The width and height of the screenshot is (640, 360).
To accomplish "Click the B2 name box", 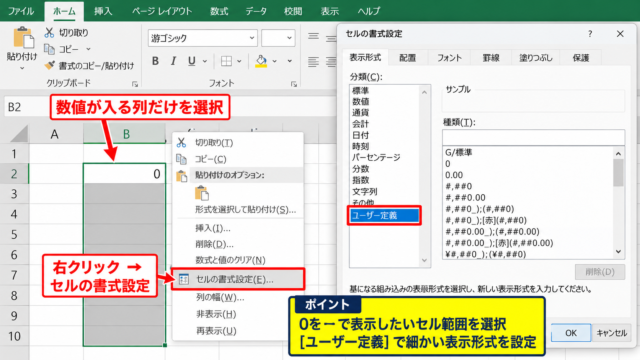I will [24, 107].
